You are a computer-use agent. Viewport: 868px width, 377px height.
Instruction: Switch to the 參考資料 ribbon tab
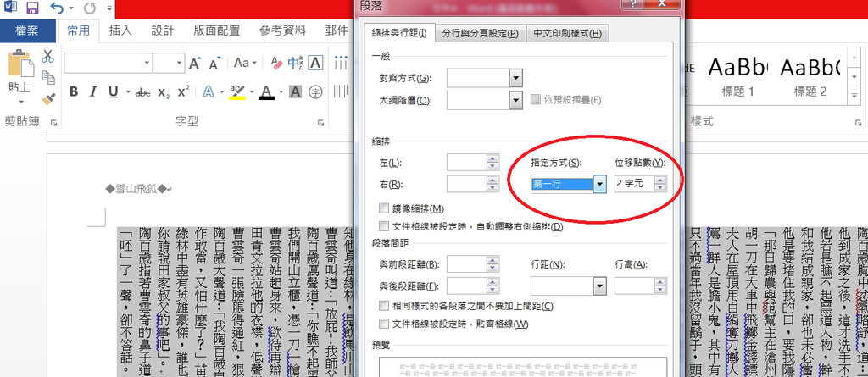[x=282, y=31]
